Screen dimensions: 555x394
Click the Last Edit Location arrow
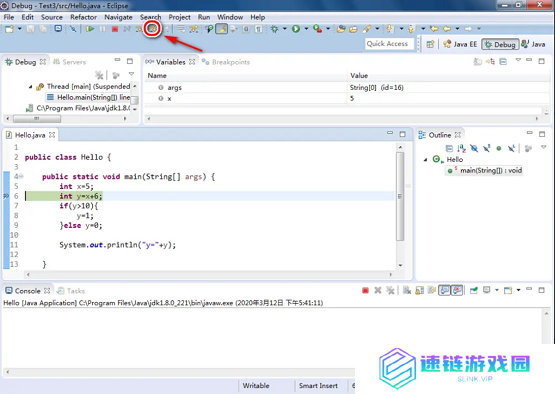click(x=434, y=29)
